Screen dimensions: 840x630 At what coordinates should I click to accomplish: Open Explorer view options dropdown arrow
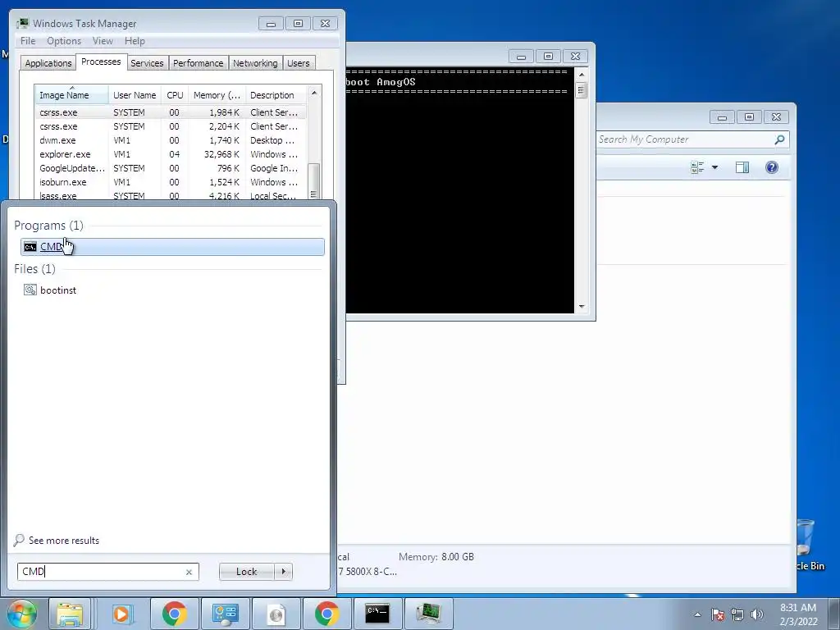[714, 167]
